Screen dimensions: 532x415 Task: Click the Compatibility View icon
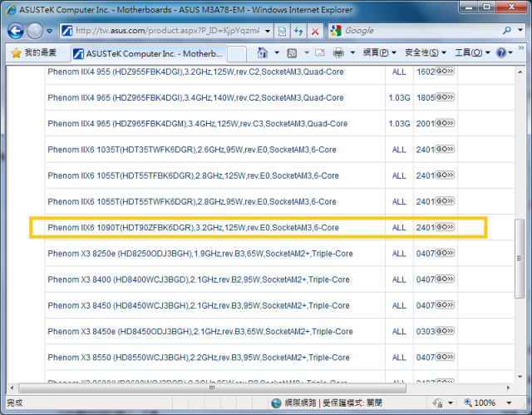coord(282,32)
